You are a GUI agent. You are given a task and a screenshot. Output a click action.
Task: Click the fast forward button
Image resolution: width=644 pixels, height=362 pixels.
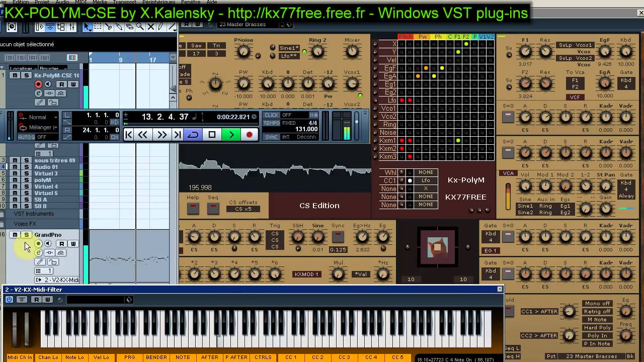[x=162, y=135]
